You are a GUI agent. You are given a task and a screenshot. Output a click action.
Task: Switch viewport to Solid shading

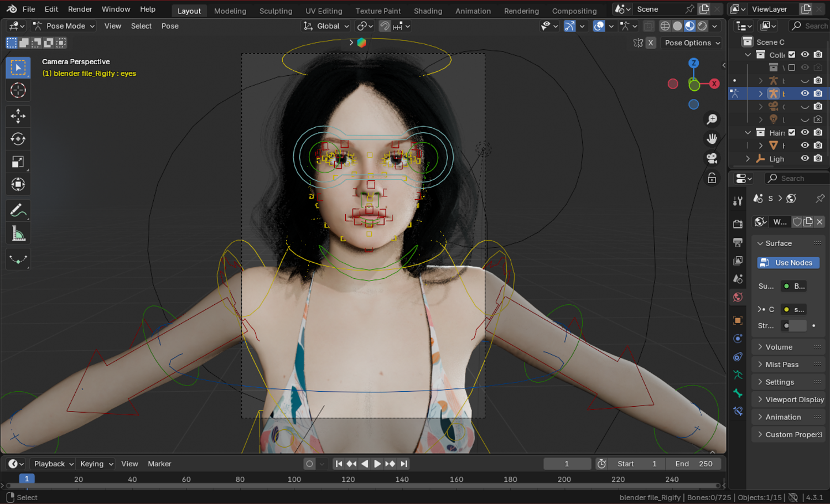pyautogui.click(x=677, y=26)
